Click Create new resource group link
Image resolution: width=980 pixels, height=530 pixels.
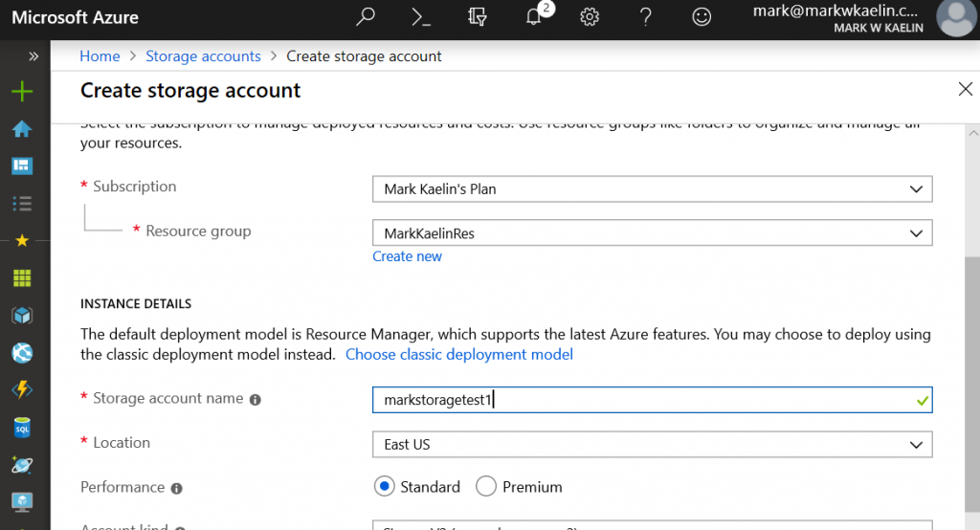[x=407, y=256]
